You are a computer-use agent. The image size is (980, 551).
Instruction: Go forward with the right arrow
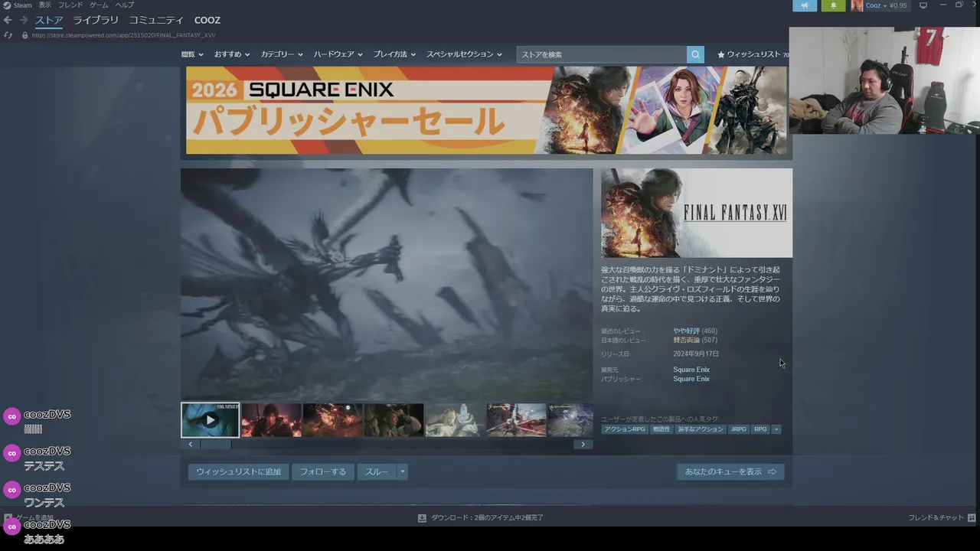pos(23,20)
